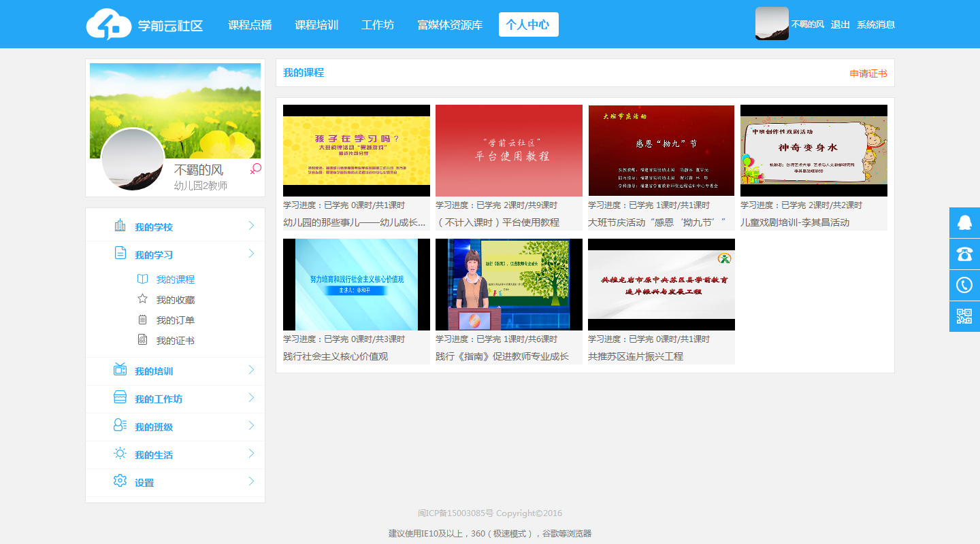Image resolution: width=980 pixels, height=544 pixels.
Task: Click the star icon beside 我的收藏
Action: pos(142,299)
